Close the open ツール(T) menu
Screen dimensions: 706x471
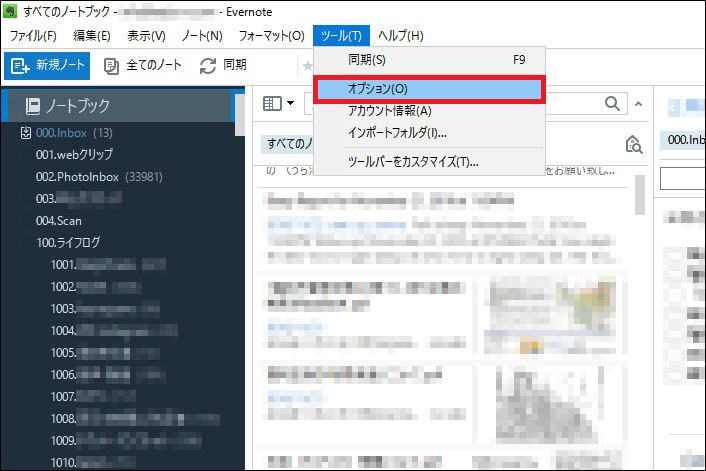[x=341, y=36]
